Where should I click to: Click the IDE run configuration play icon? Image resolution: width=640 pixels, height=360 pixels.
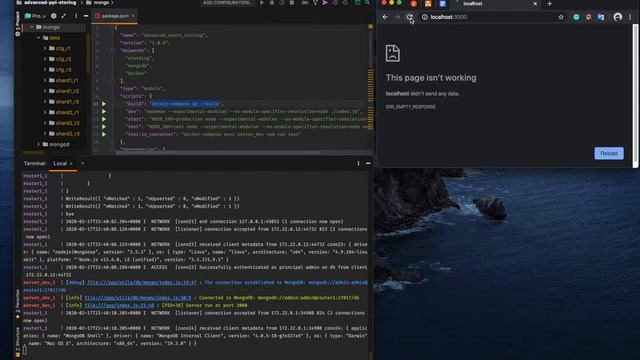(262, 3)
